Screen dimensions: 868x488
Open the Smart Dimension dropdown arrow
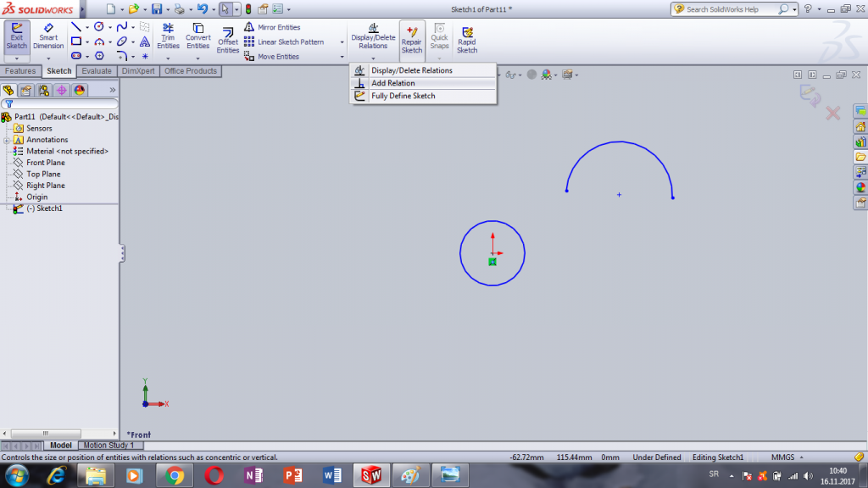point(48,58)
